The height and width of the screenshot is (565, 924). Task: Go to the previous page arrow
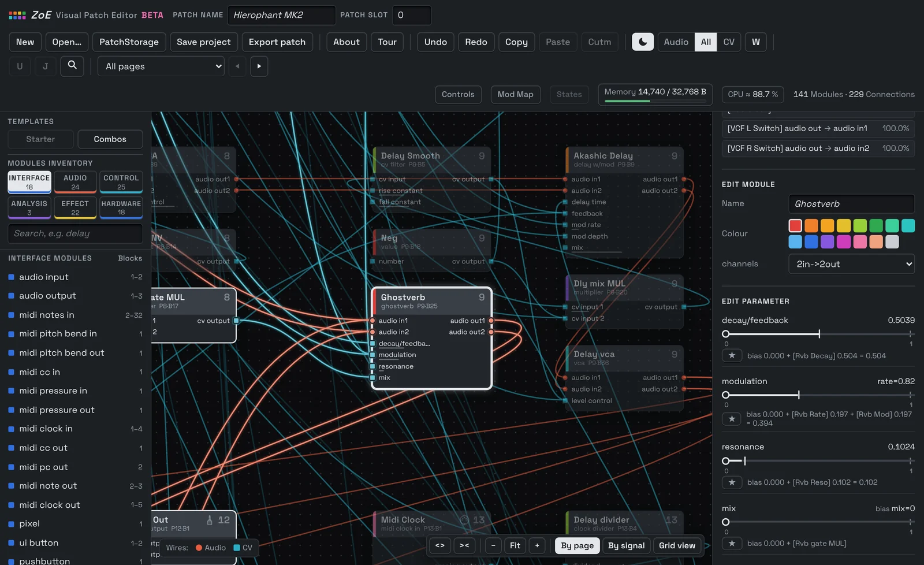(x=237, y=66)
